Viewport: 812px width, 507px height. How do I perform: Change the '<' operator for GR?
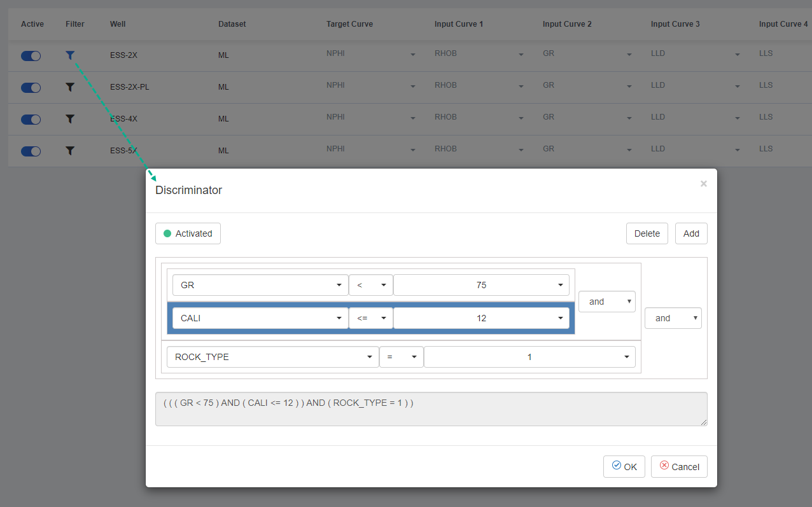click(370, 285)
